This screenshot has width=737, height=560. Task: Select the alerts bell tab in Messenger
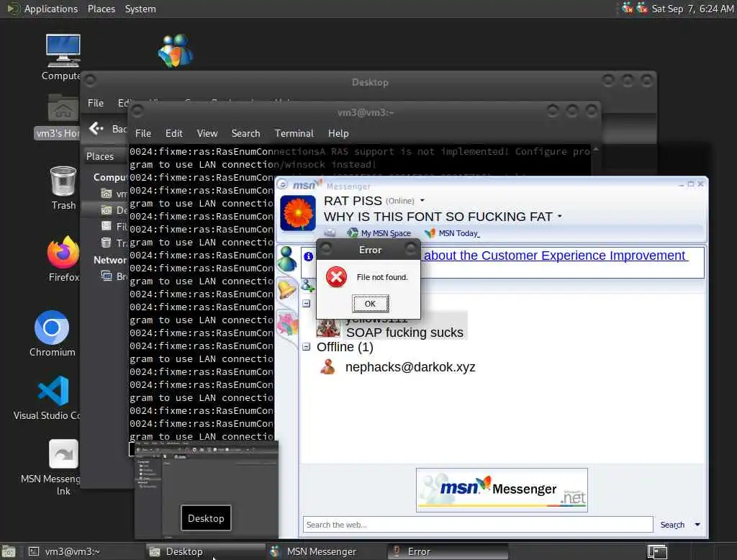point(286,289)
